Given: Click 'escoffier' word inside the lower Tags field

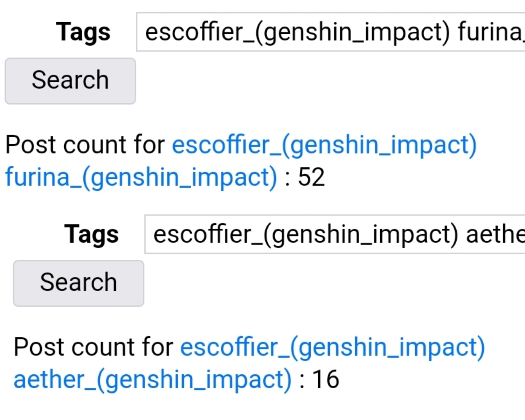Looking at the screenshot, I should click(202, 234).
